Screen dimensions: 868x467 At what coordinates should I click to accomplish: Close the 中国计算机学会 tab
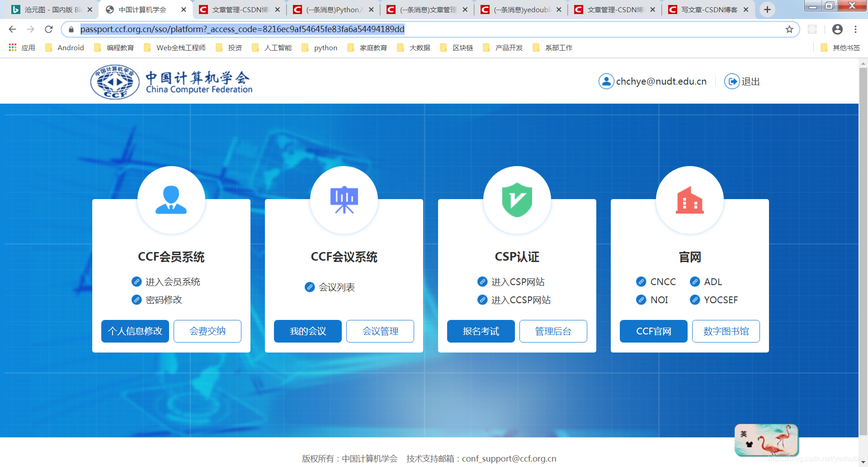tap(183, 10)
